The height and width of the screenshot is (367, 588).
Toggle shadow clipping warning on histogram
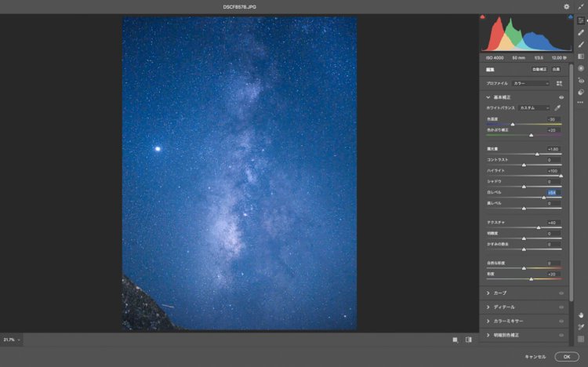pyautogui.click(x=483, y=17)
